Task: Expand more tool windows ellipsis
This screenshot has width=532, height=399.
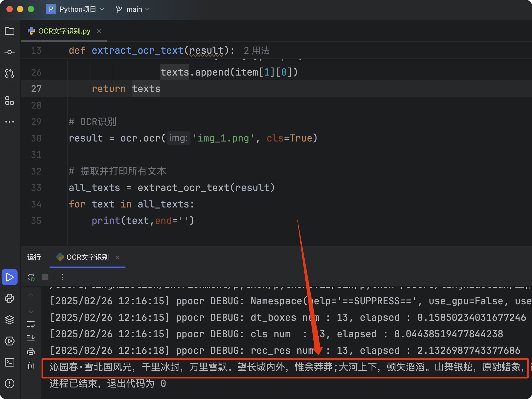Action: click(x=10, y=122)
